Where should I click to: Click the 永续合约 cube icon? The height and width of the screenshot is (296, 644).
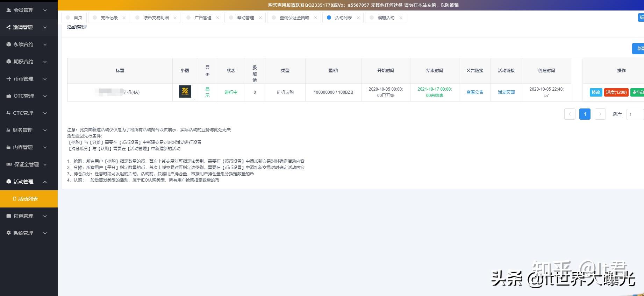(x=9, y=44)
